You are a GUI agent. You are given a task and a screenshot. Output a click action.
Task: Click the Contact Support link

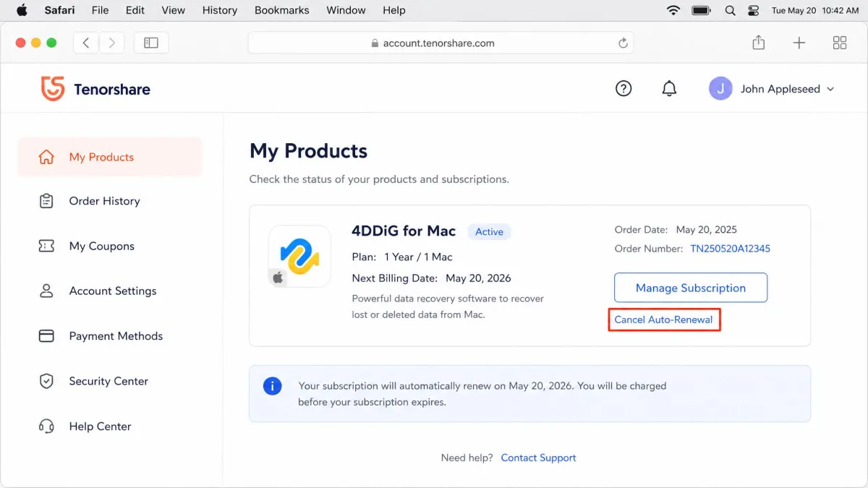click(538, 458)
